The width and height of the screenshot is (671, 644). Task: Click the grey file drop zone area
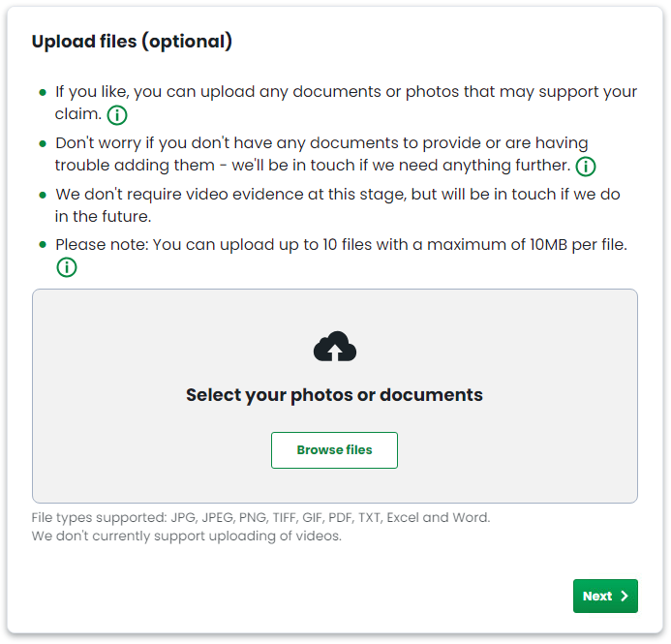click(335, 396)
